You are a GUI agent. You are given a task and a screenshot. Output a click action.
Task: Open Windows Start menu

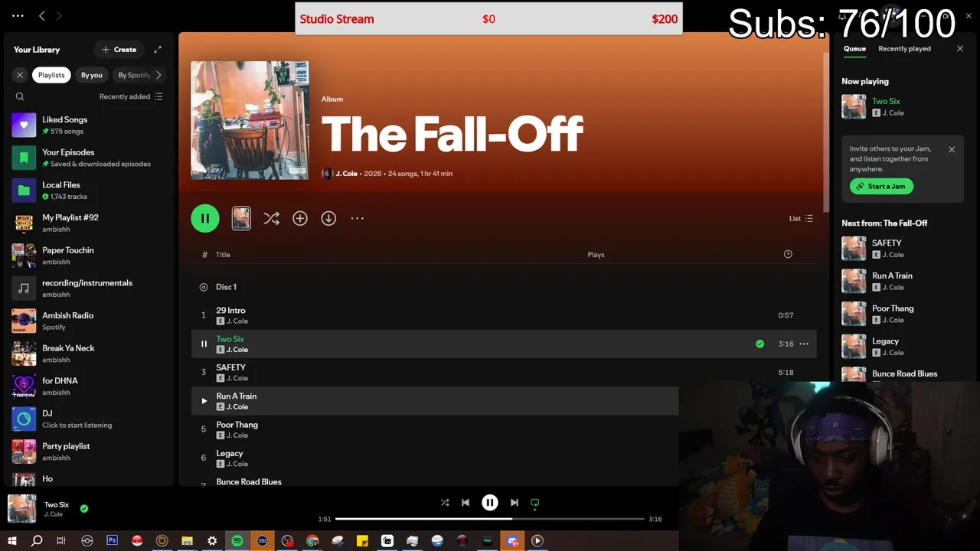(11, 541)
